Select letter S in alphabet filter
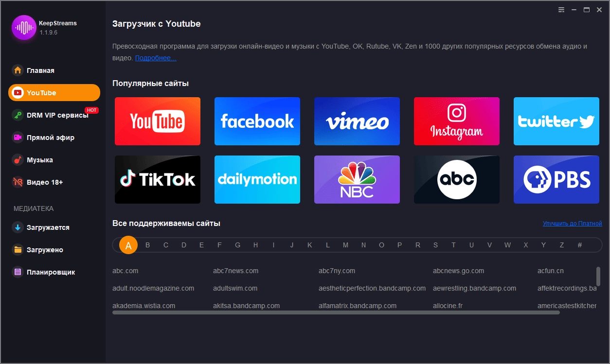Image resolution: width=610 pixels, height=364 pixels. point(435,245)
